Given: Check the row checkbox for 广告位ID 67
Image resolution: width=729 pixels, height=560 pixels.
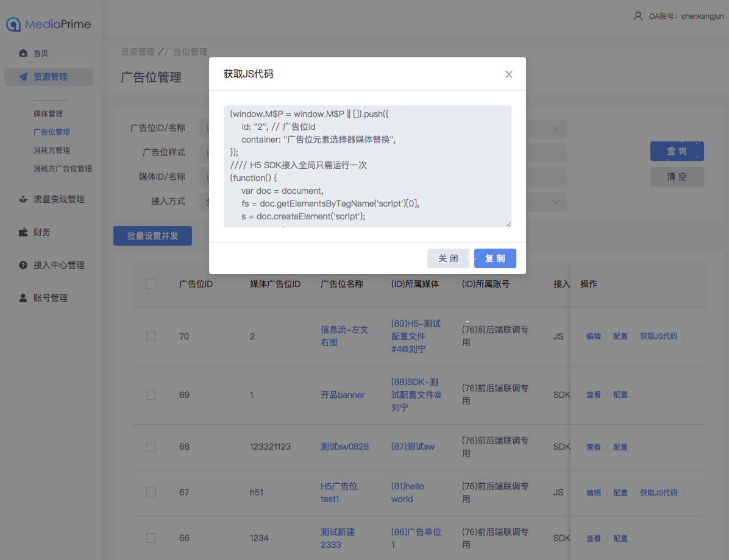Looking at the screenshot, I should [x=151, y=492].
